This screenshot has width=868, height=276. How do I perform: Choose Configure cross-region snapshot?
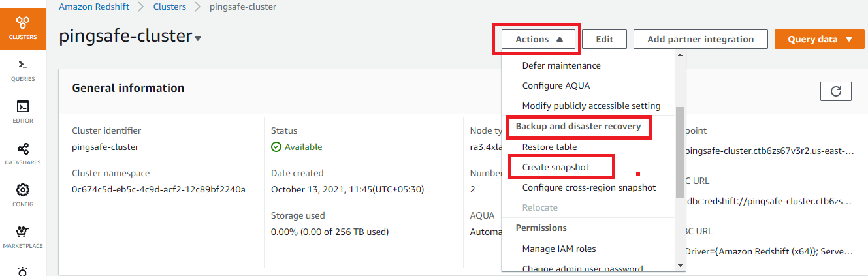click(x=588, y=187)
